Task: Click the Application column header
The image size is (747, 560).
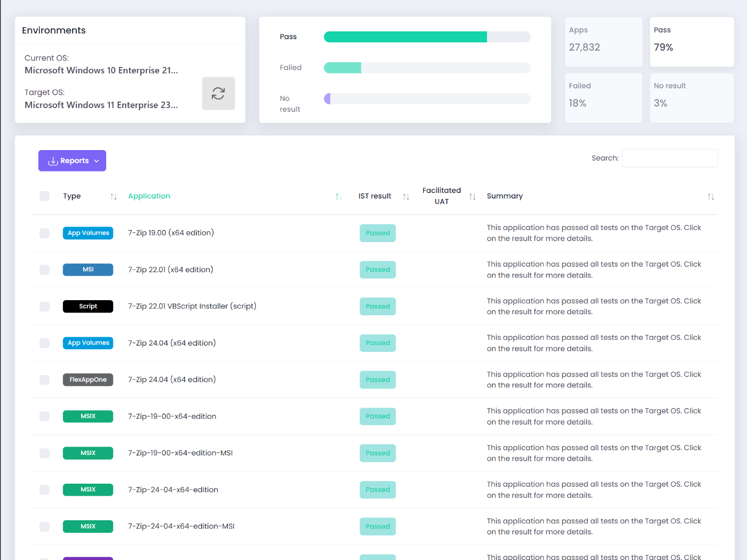Action: tap(149, 196)
